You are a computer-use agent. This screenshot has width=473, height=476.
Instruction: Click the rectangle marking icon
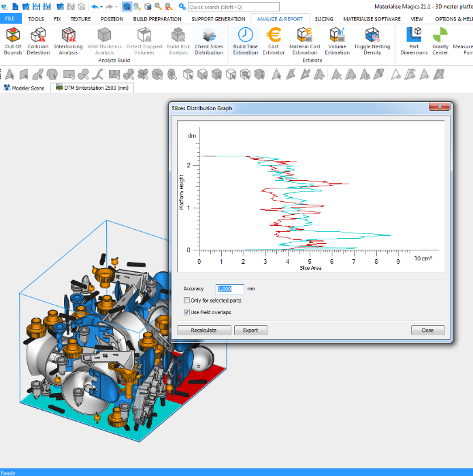(69, 74)
